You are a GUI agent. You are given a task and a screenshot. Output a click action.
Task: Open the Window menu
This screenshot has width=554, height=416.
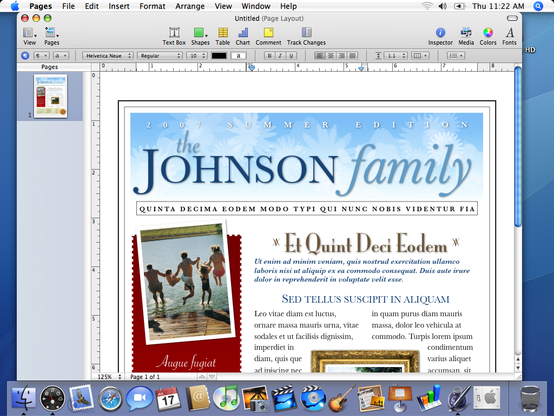click(256, 6)
